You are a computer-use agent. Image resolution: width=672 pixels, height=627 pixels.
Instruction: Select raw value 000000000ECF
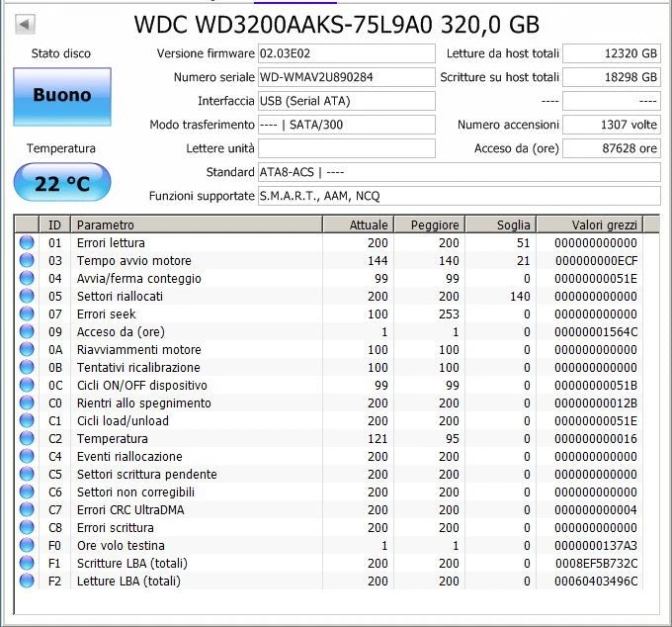click(596, 260)
